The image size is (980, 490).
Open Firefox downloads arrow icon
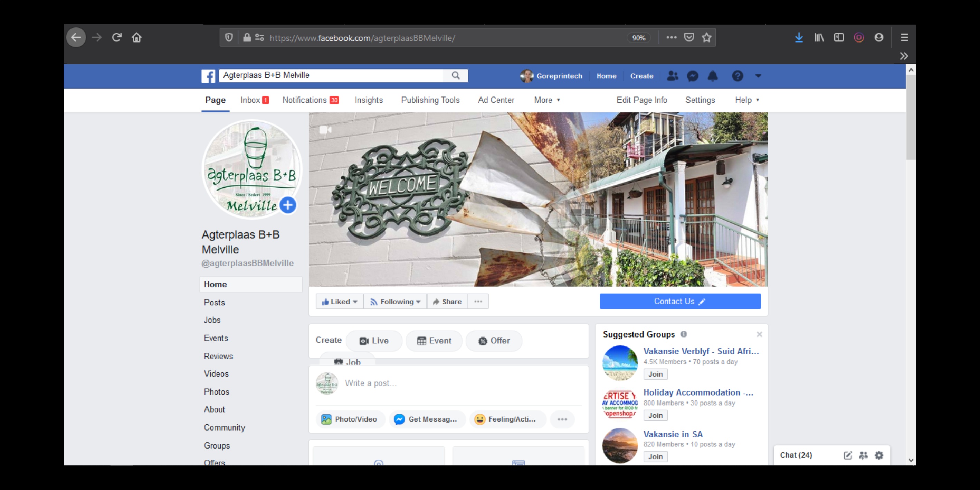799,37
